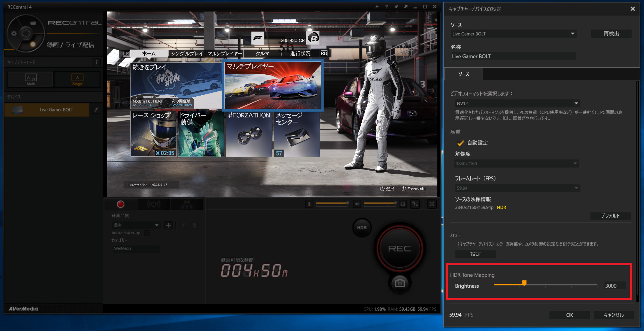This screenshot has height=331, width=644.
Task: Click the キャンセル cancel button
Action: (x=614, y=315)
